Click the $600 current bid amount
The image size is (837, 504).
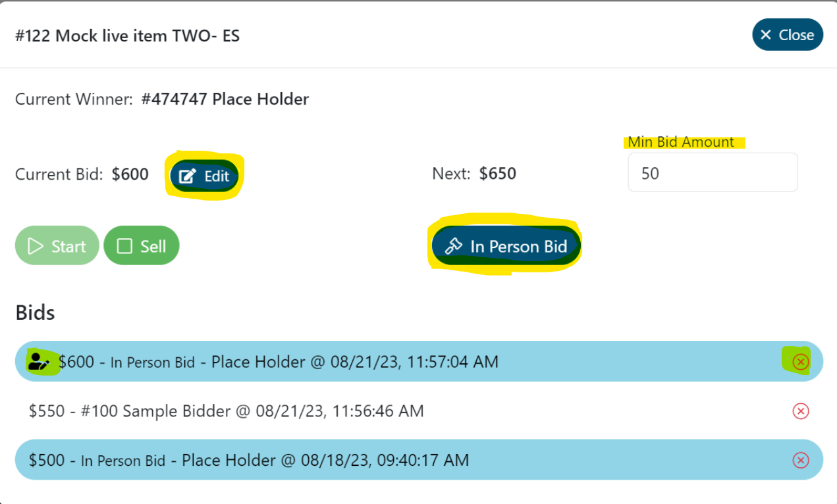click(x=130, y=174)
